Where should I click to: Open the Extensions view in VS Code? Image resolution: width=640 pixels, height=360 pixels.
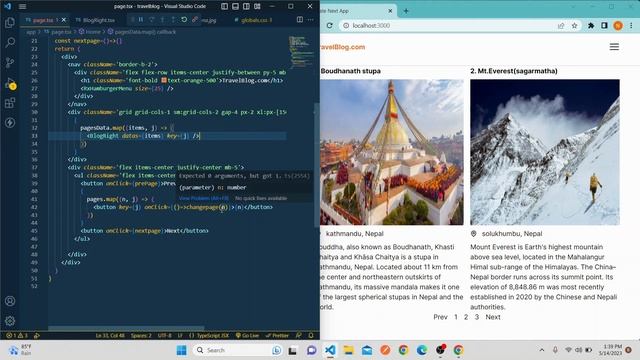[x=10, y=102]
